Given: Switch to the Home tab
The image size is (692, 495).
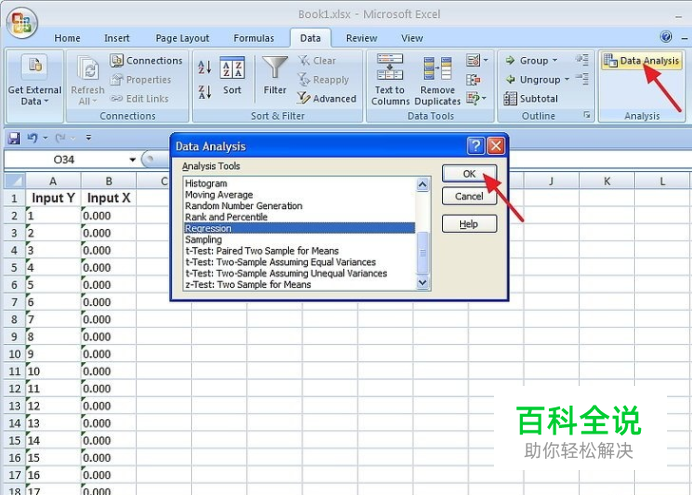Looking at the screenshot, I should click(x=67, y=38).
